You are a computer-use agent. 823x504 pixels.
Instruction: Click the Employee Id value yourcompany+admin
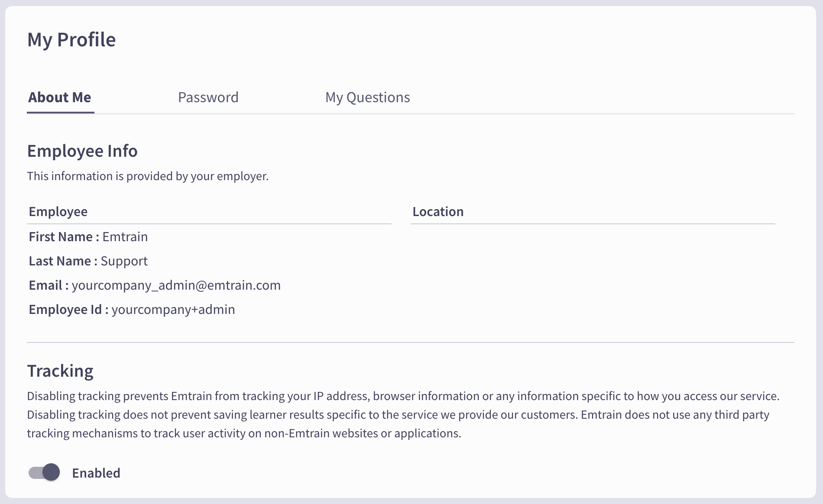pyautogui.click(x=173, y=310)
